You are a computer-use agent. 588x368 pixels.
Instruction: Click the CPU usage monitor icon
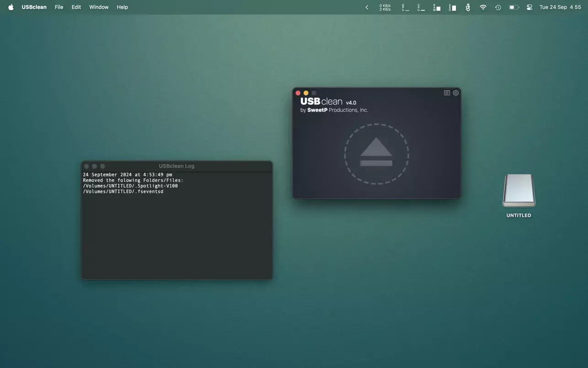point(421,7)
